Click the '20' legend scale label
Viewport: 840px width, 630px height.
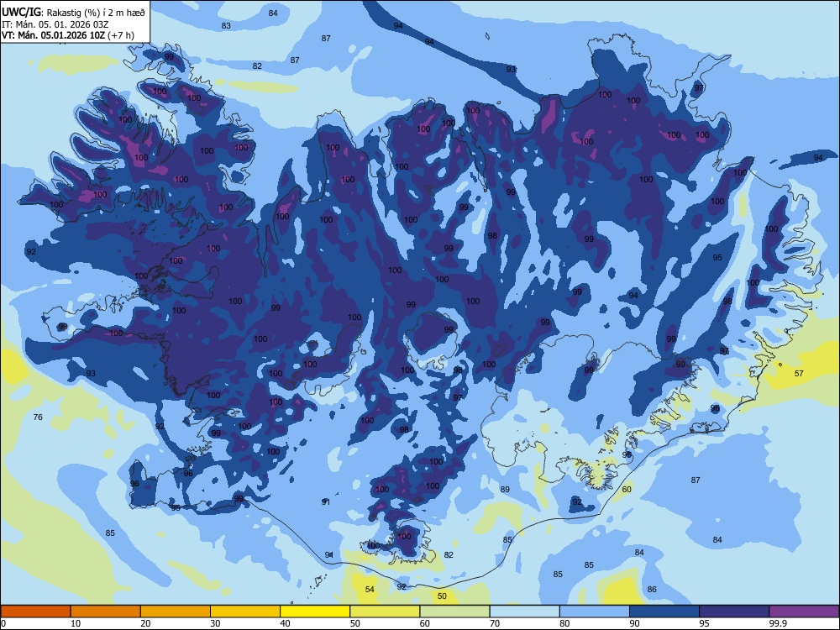pos(145,623)
